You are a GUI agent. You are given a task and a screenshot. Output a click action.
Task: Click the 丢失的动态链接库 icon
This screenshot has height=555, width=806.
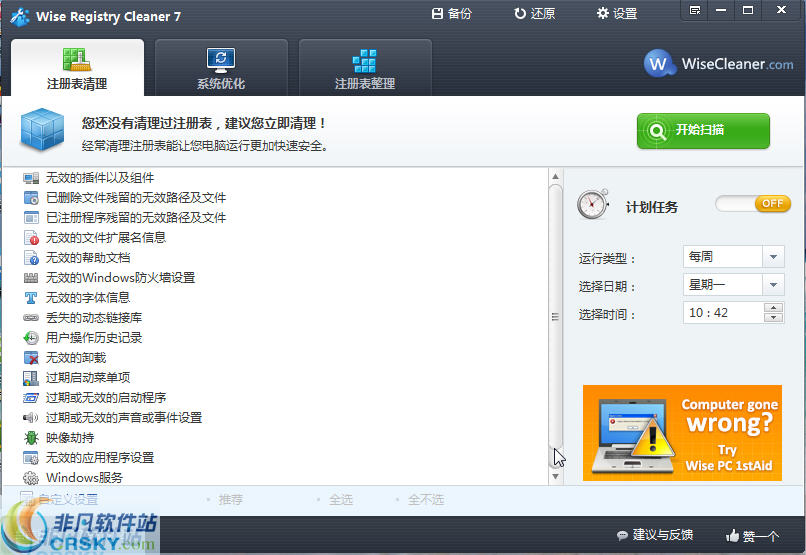31,318
